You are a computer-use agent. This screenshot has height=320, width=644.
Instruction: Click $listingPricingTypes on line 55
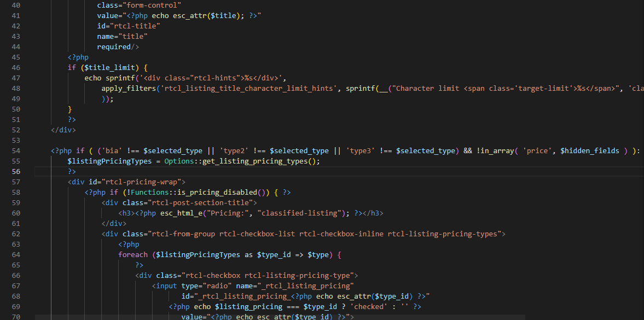tap(109, 161)
